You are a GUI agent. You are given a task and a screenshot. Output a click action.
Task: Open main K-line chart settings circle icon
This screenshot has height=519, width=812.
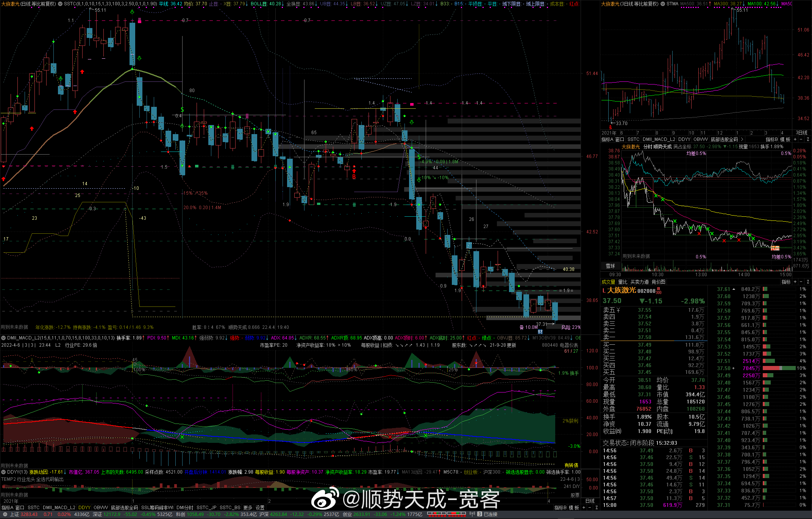pyautogui.click(x=60, y=4)
